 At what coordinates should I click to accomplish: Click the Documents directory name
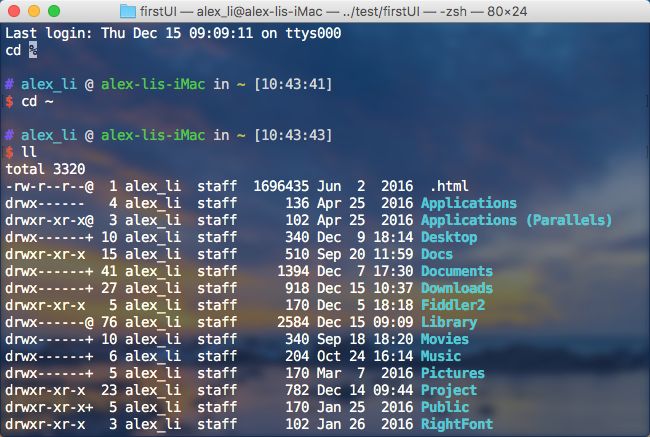click(457, 271)
